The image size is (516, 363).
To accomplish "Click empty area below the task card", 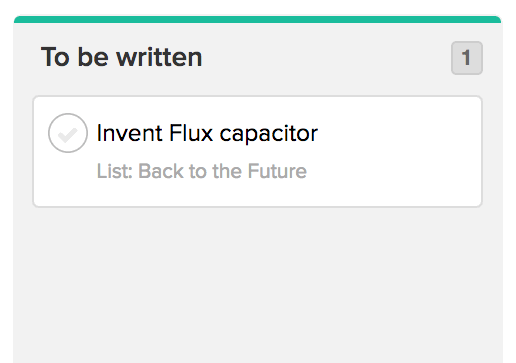I will point(257,283).
